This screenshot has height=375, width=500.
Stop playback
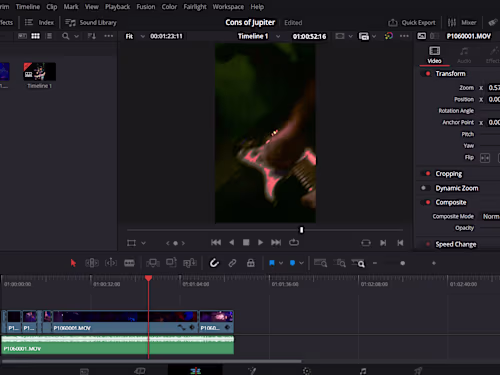246,243
